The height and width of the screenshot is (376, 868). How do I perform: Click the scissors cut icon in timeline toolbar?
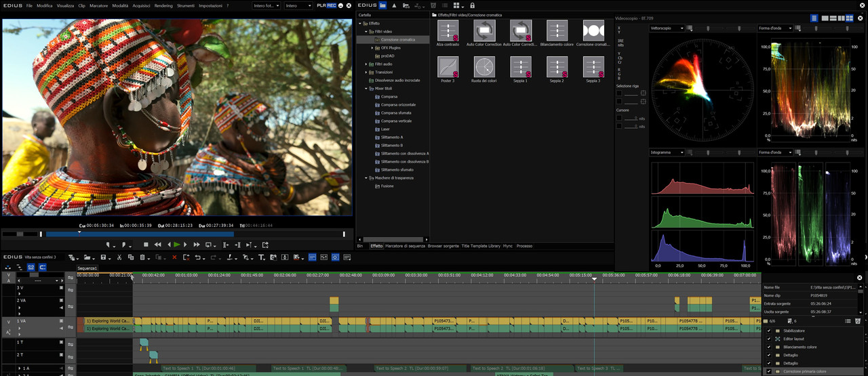coord(119,257)
